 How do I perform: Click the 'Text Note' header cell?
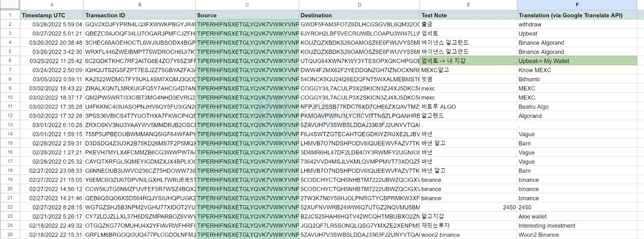pyautogui.click(x=468, y=15)
